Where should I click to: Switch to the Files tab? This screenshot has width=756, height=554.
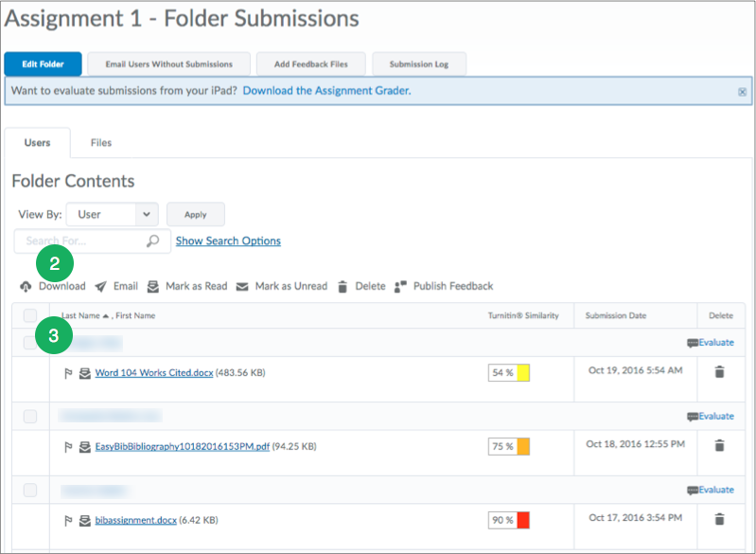coord(101,143)
